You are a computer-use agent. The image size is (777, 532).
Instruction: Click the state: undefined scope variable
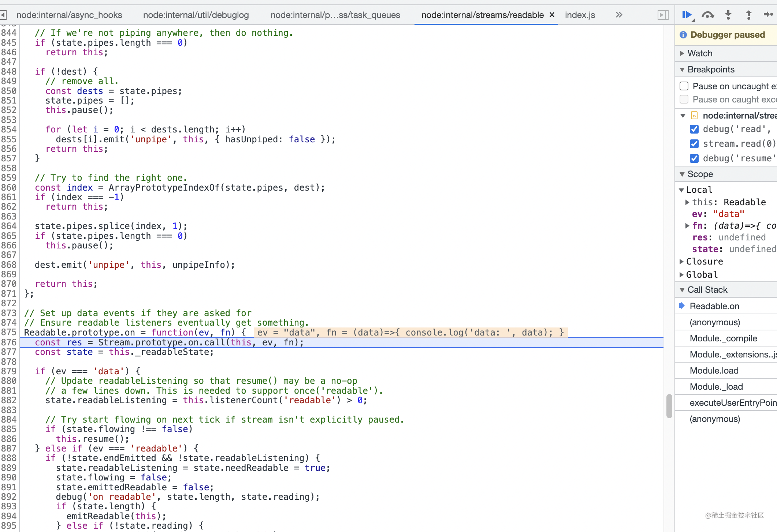(x=734, y=249)
